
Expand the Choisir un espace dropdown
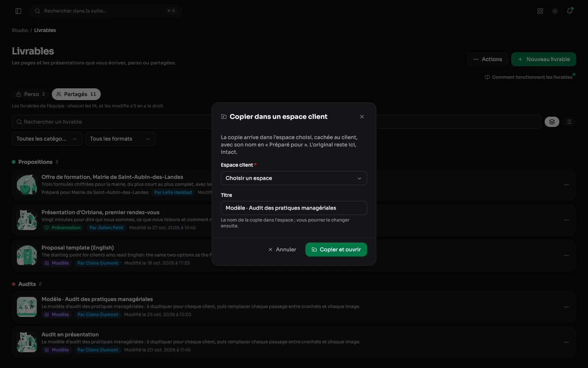click(294, 178)
